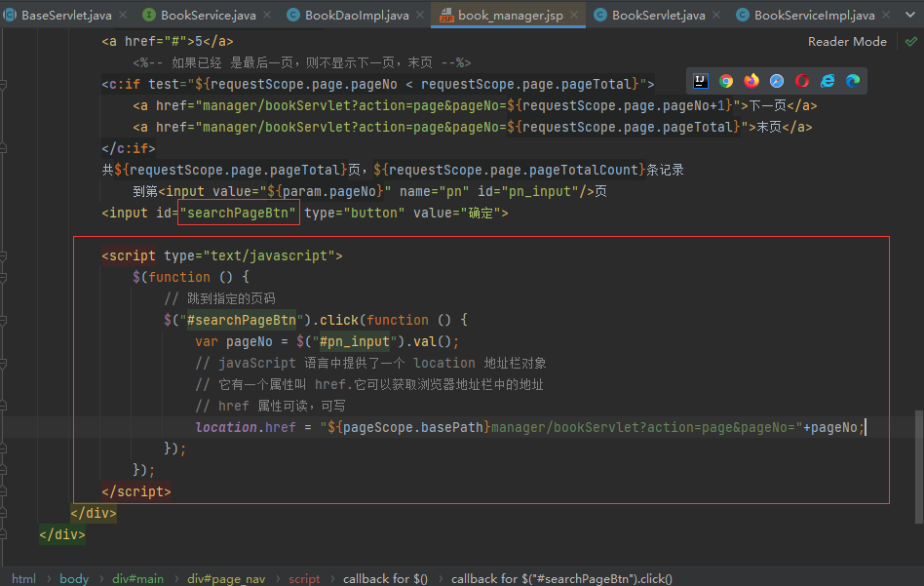Close the book_manager.jsp tab

coord(574,15)
